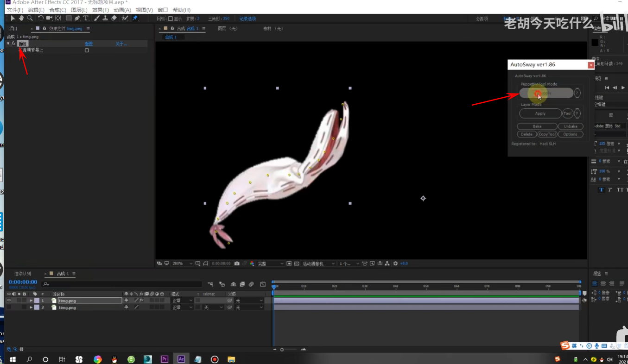
Task: Select the Type text tool
Action: tap(86, 18)
